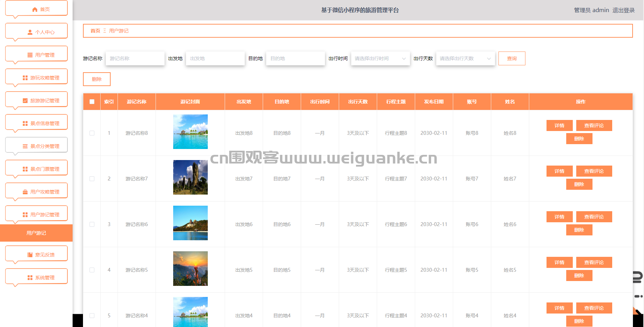The image size is (644, 327).
Task: Click the chart icon beside 旅游游记管理
Action: (25, 101)
